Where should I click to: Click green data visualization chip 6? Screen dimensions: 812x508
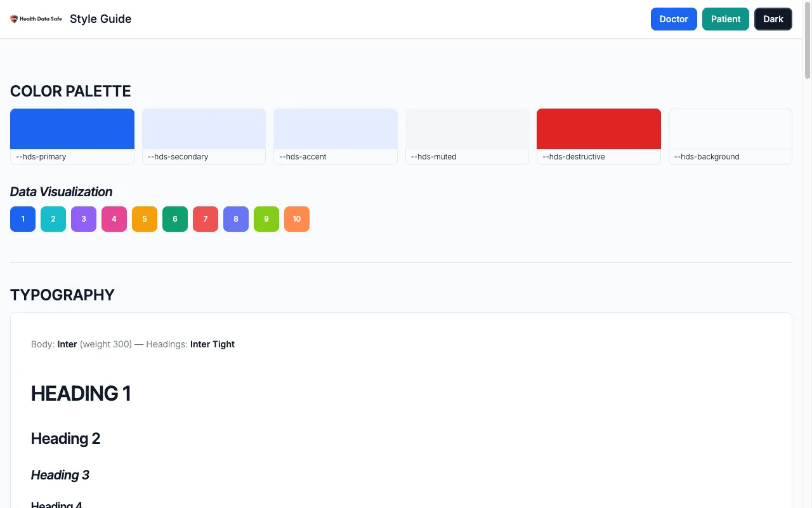[175, 219]
